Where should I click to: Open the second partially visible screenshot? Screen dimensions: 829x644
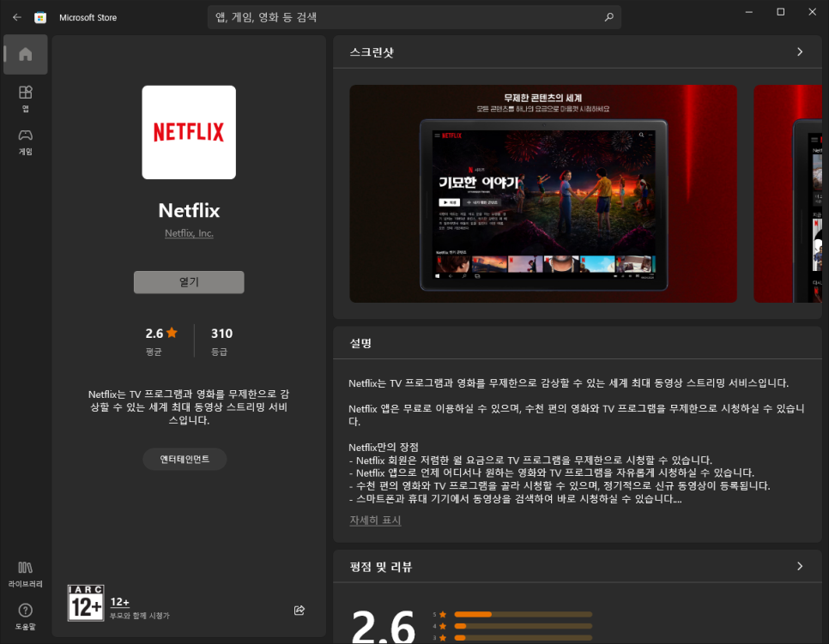(x=788, y=194)
